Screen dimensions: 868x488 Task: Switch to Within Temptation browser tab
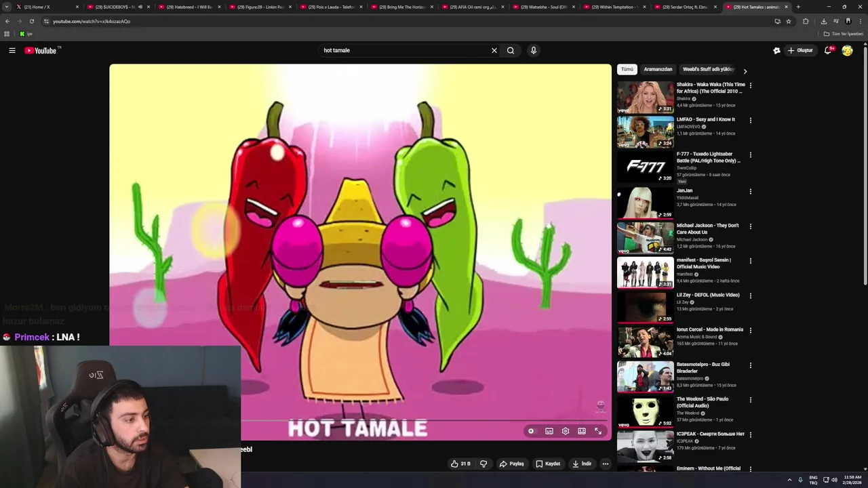click(x=614, y=7)
